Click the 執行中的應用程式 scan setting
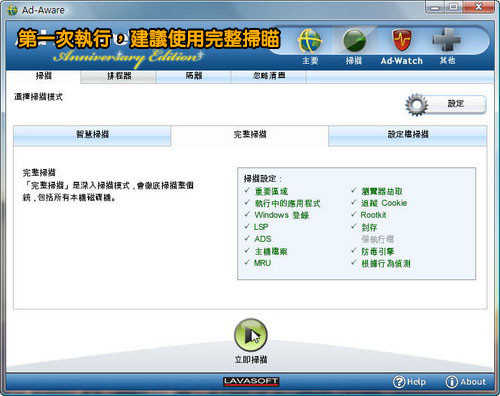This screenshot has width=500, height=396. point(287,203)
